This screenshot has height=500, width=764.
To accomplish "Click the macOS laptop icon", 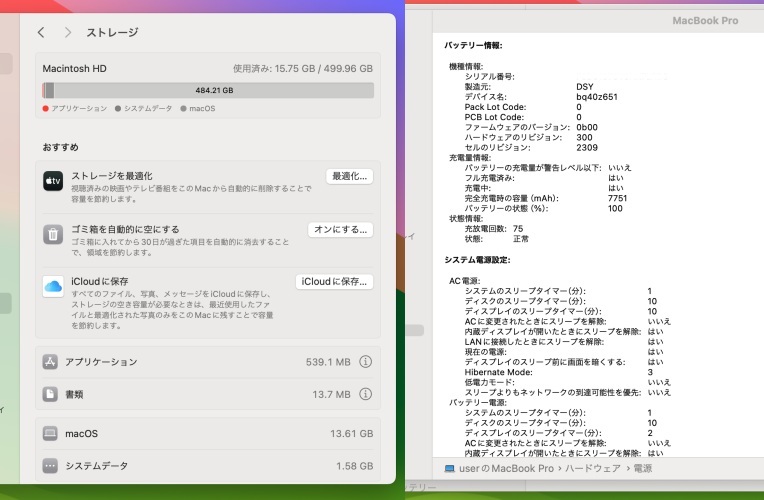I will (x=50, y=433).
